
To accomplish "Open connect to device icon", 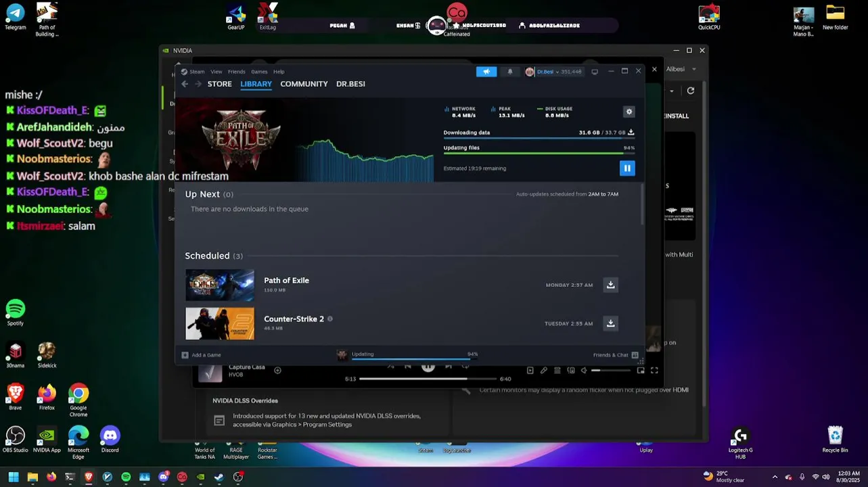I will tap(571, 371).
